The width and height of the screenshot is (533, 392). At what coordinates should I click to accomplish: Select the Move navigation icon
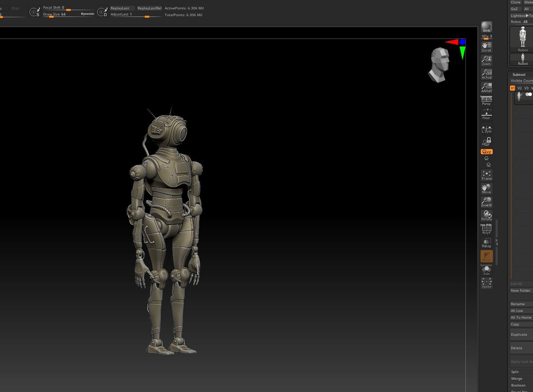(486, 189)
